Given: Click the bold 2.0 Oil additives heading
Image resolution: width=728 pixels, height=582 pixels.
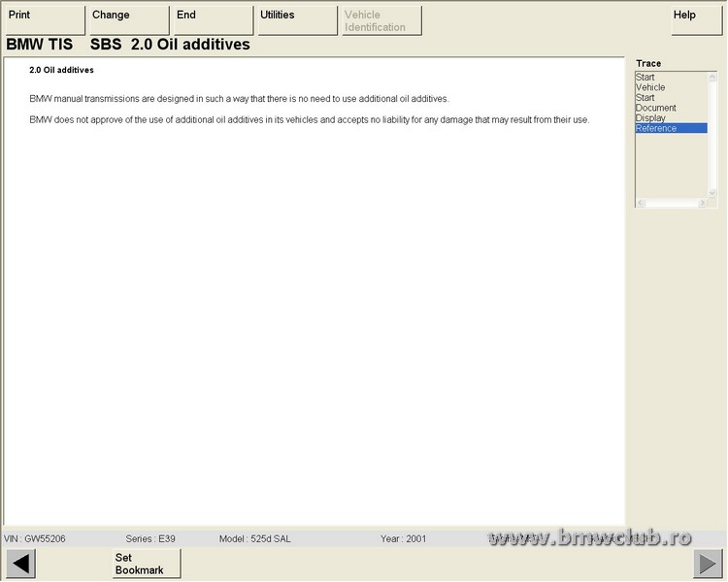Looking at the screenshot, I should point(61,70).
